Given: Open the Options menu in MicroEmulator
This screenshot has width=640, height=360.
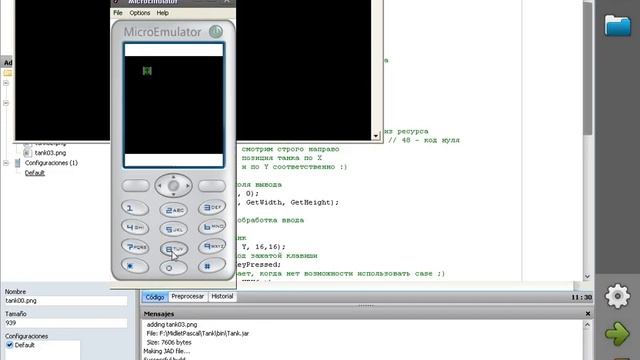Looking at the screenshot, I should click(140, 13).
